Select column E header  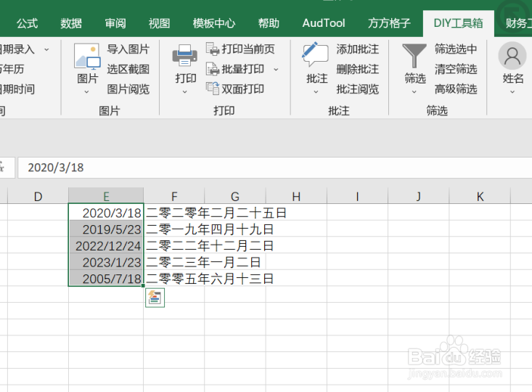click(x=106, y=196)
